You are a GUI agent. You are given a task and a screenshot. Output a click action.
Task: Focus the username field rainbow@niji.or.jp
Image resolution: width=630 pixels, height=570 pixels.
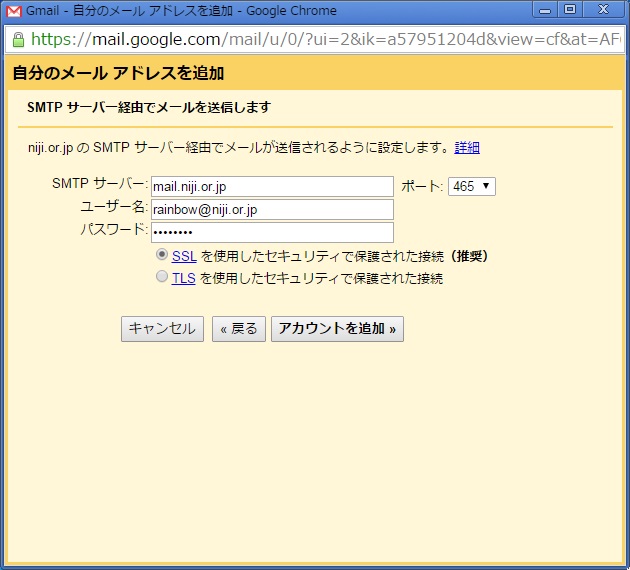pos(272,209)
